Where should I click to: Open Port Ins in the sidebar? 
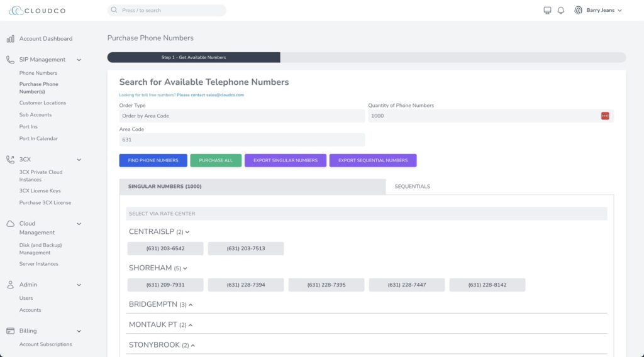[28, 127]
